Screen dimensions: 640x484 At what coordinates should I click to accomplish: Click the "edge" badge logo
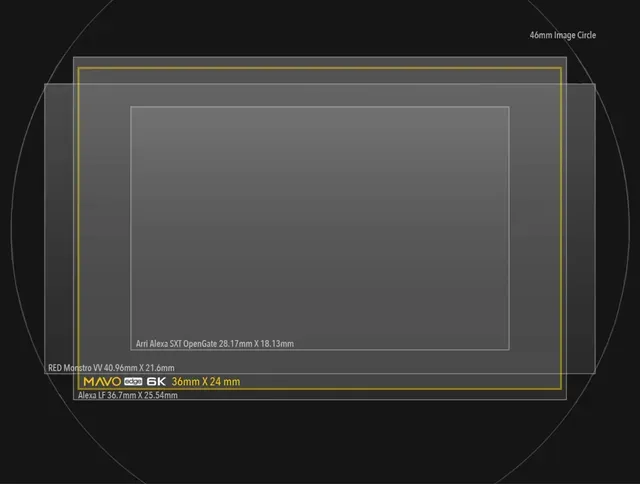(133, 382)
